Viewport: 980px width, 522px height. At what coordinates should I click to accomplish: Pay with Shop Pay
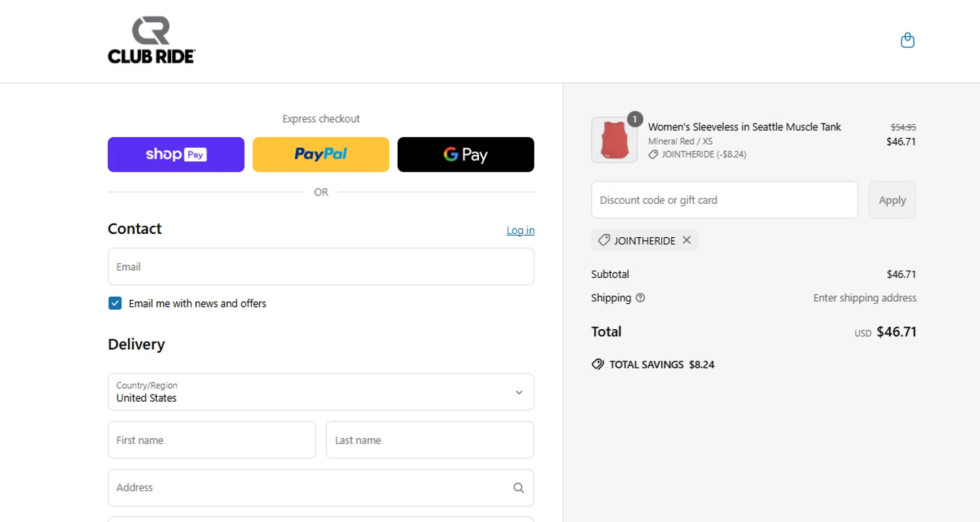coord(176,155)
